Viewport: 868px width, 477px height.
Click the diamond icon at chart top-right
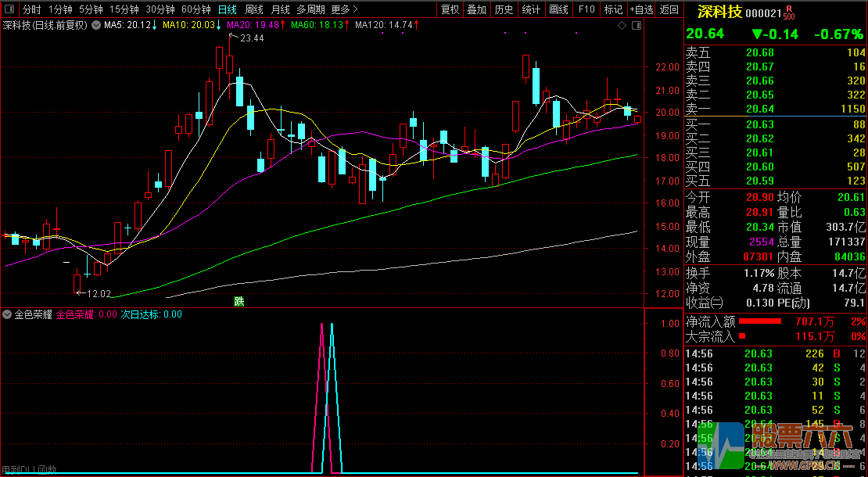622,26
